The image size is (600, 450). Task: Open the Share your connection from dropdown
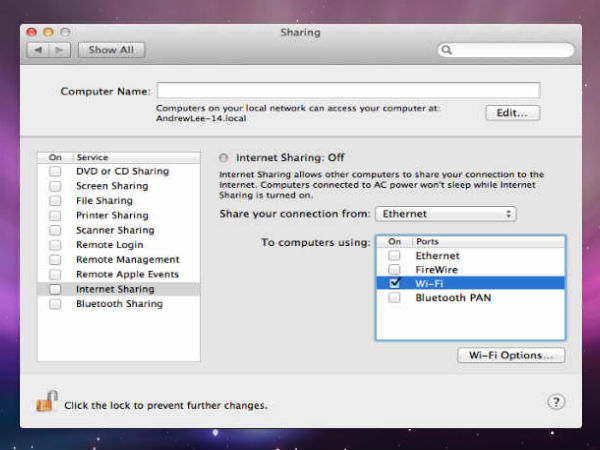445,214
